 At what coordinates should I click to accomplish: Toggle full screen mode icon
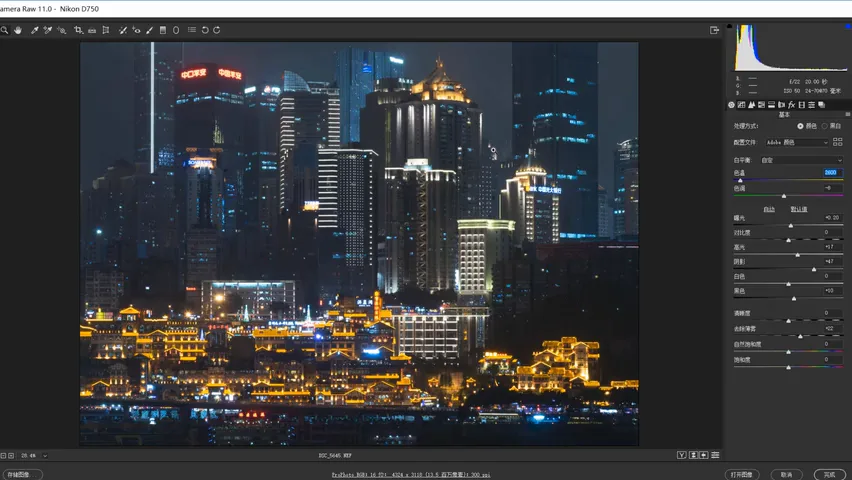[x=715, y=30]
